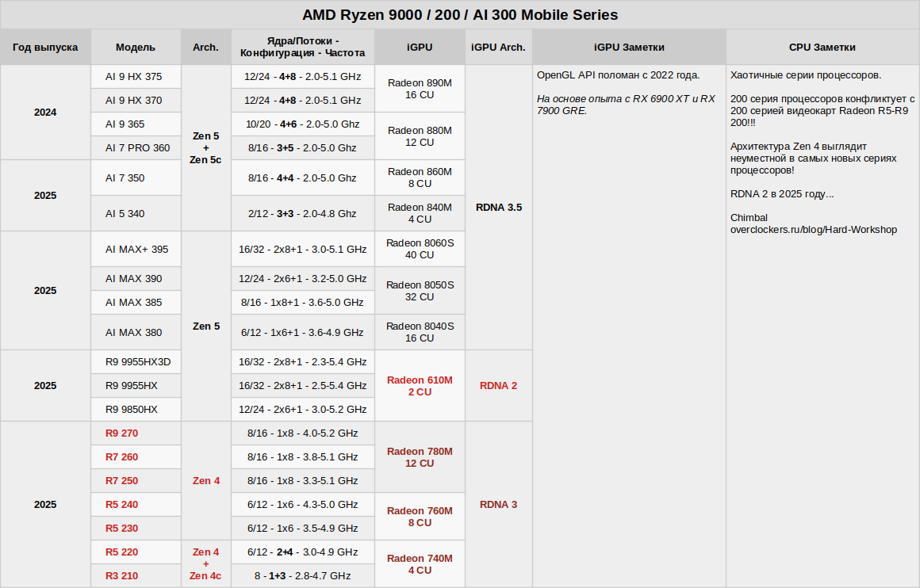Click the red 'R5 240' model cell
Screen dimensions: 920x588
(x=136, y=504)
